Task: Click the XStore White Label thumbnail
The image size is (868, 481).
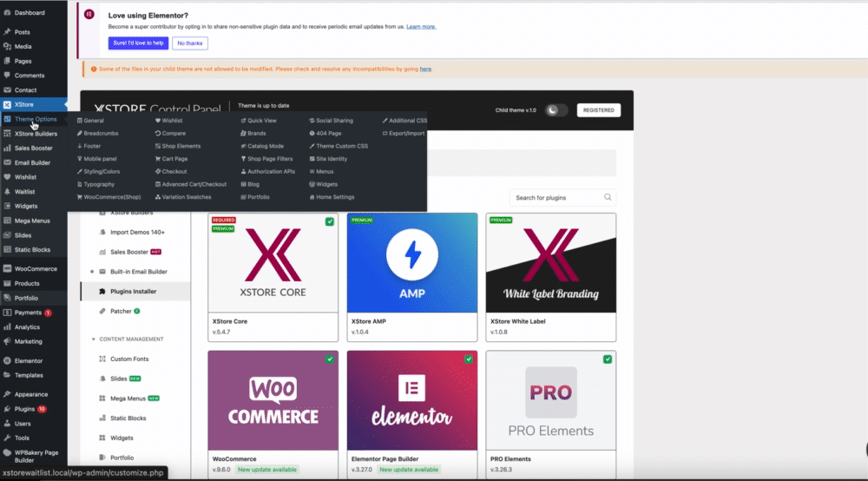Action: pos(551,263)
